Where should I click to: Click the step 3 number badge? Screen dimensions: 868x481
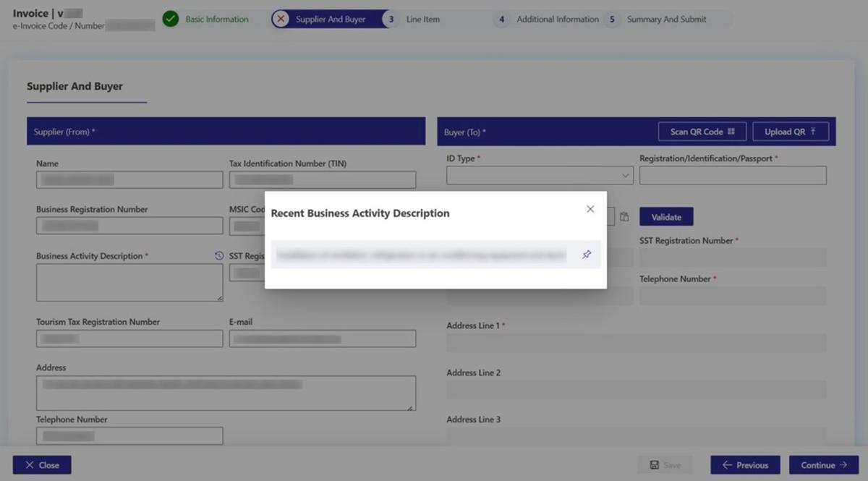tap(391, 20)
